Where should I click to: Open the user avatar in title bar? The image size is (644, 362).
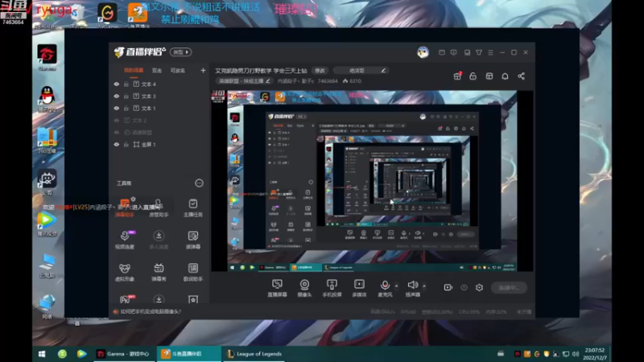pos(423,52)
